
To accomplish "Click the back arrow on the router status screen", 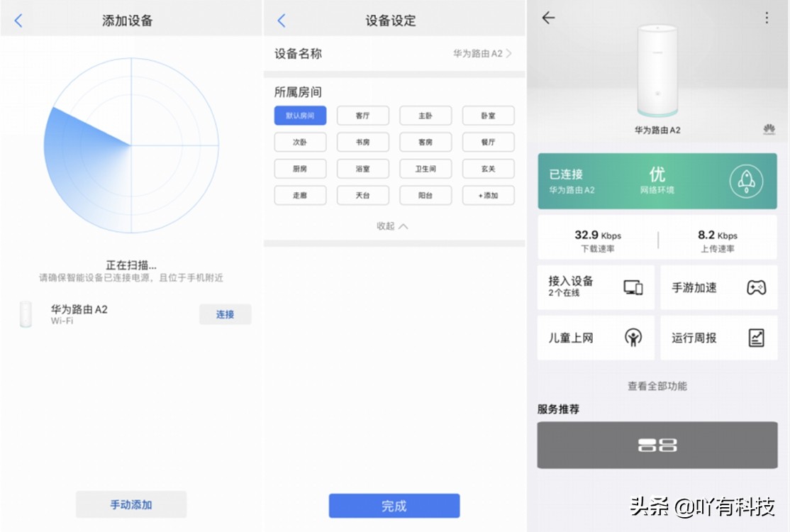I will tap(547, 18).
